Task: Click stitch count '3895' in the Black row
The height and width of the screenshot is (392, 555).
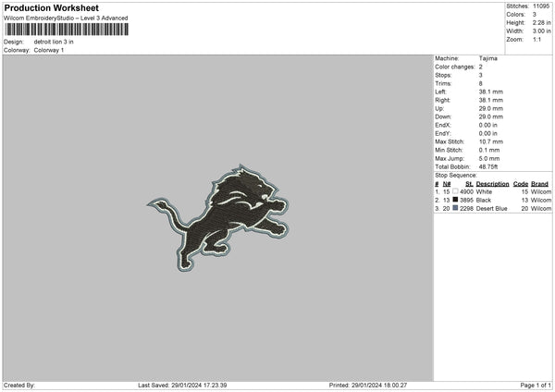Action: [x=466, y=201]
